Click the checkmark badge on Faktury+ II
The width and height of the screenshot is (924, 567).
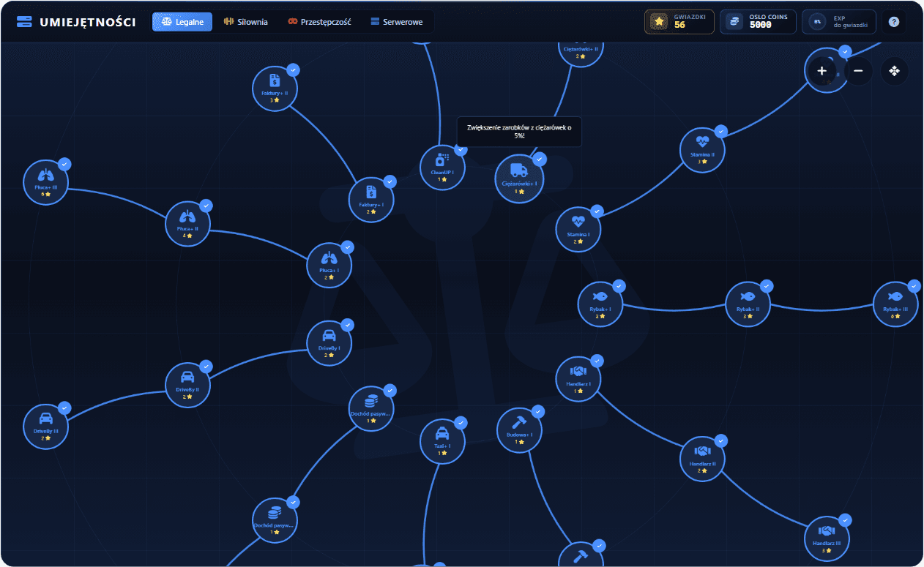[293, 70]
